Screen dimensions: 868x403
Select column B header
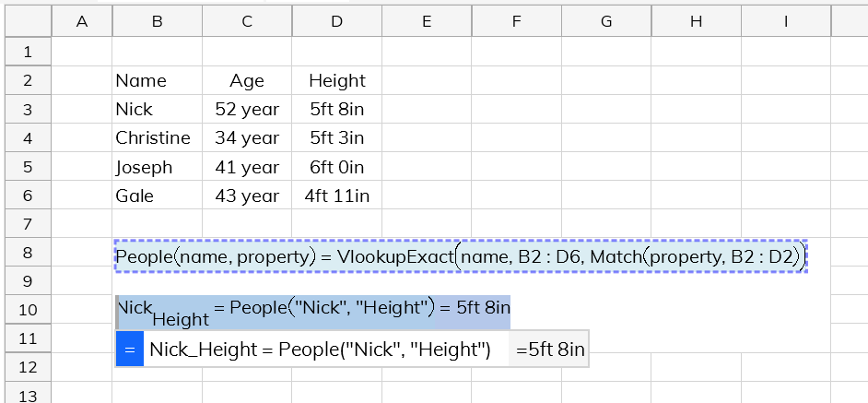158,21
